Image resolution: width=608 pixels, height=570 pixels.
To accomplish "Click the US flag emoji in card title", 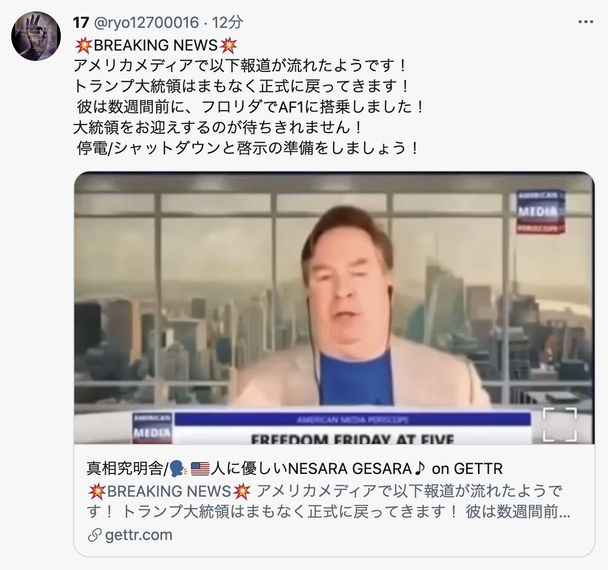I will [x=200, y=469].
